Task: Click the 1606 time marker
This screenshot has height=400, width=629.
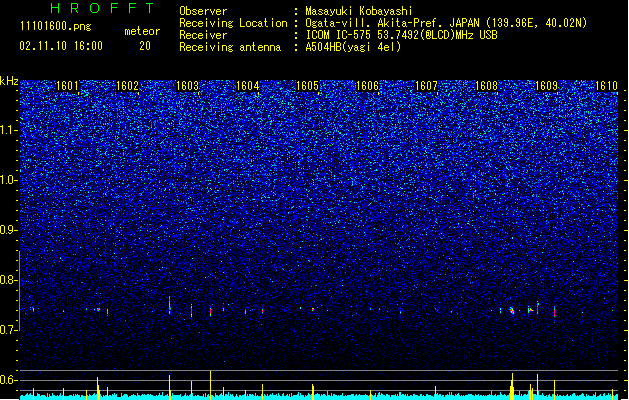Action: pyautogui.click(x=367, y=86)
